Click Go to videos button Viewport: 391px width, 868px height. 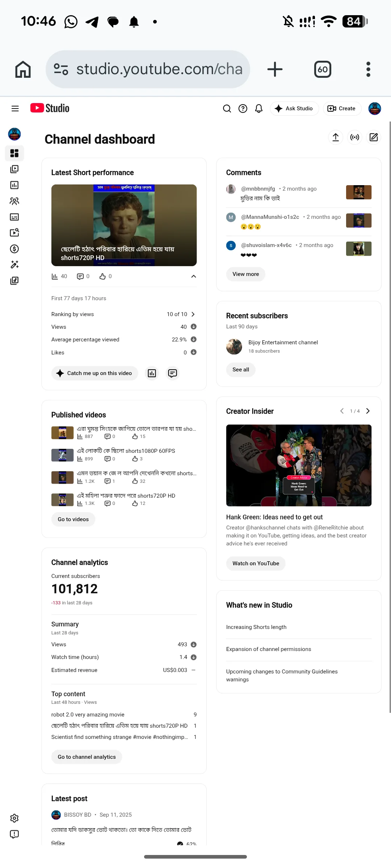click(73, 519)
